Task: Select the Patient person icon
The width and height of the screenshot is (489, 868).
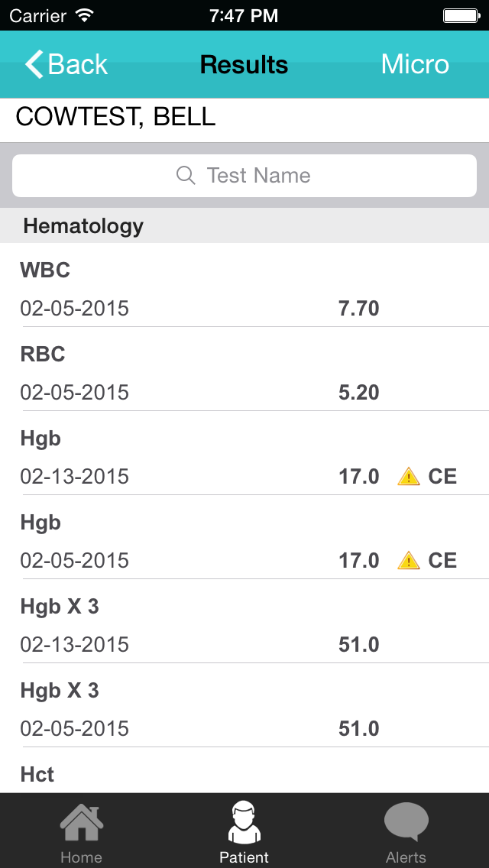Action: 244,824
